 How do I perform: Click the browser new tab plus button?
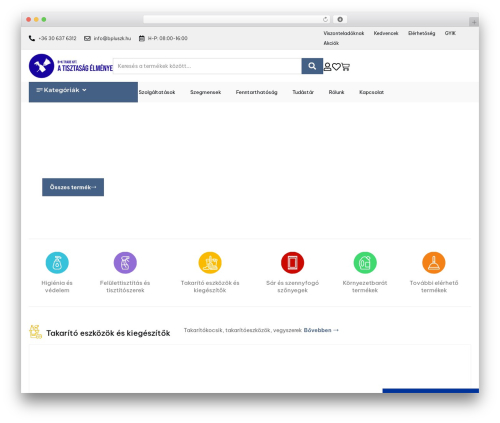(x=474, y=22)
